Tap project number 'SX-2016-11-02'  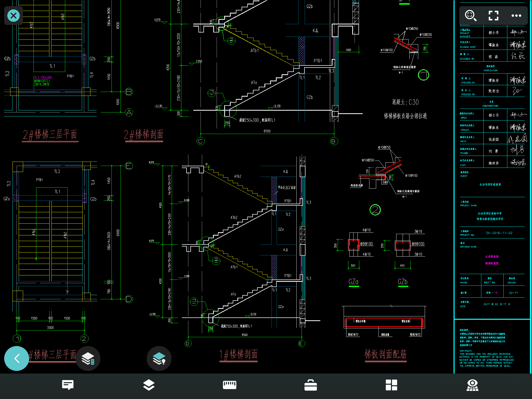tap(499, 233)
